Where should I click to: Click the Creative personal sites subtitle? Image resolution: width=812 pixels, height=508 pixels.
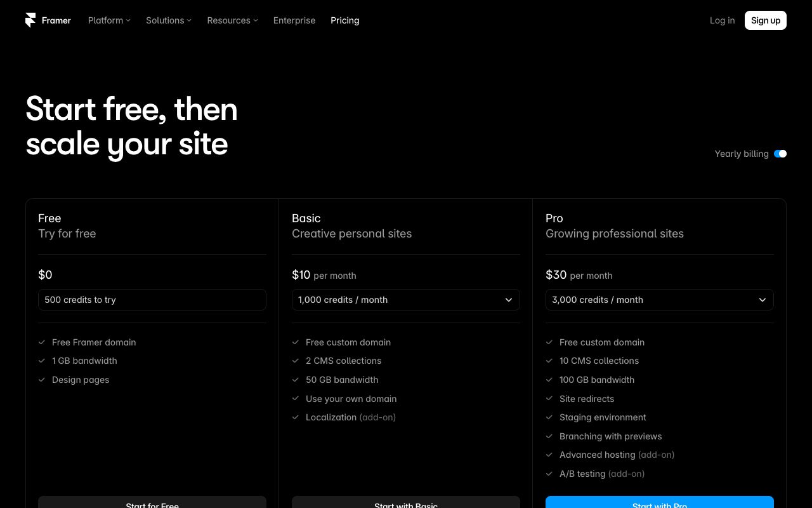tap(352, 234)
